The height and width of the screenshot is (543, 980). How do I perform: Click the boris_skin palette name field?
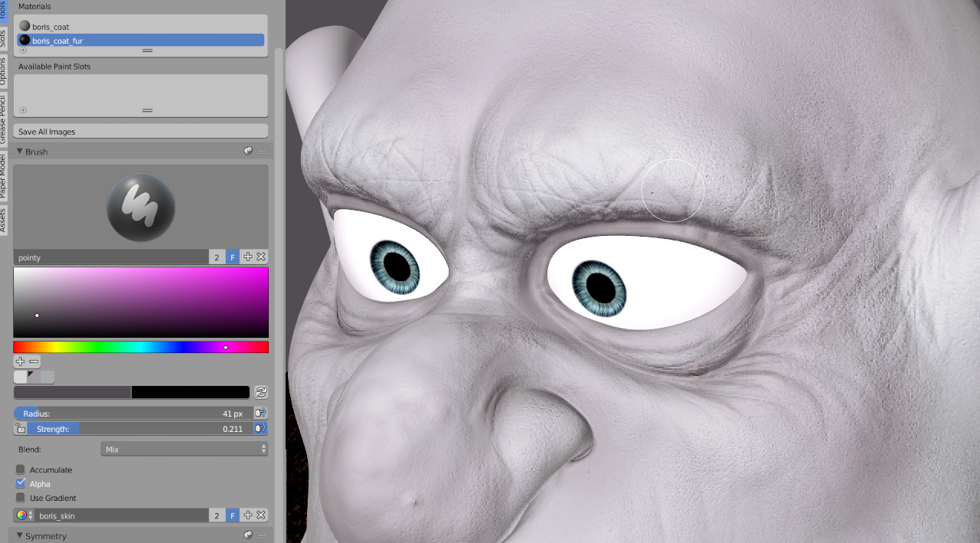[x=122, y=515]
